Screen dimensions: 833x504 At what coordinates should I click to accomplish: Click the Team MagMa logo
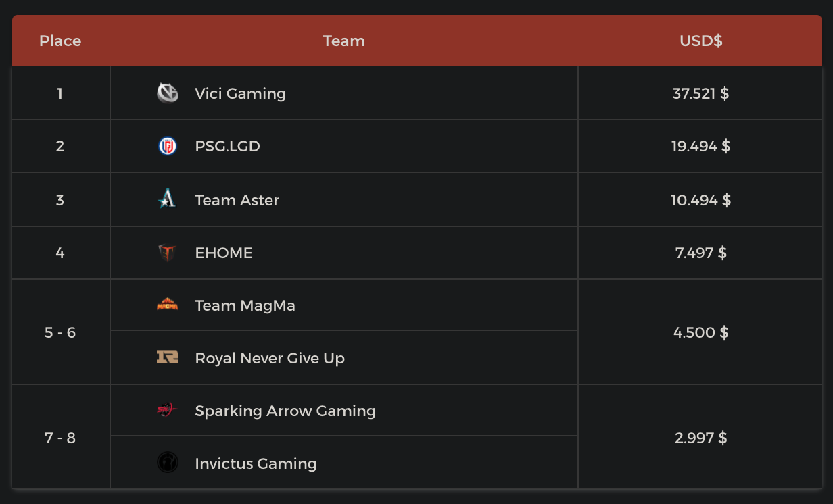168,305
